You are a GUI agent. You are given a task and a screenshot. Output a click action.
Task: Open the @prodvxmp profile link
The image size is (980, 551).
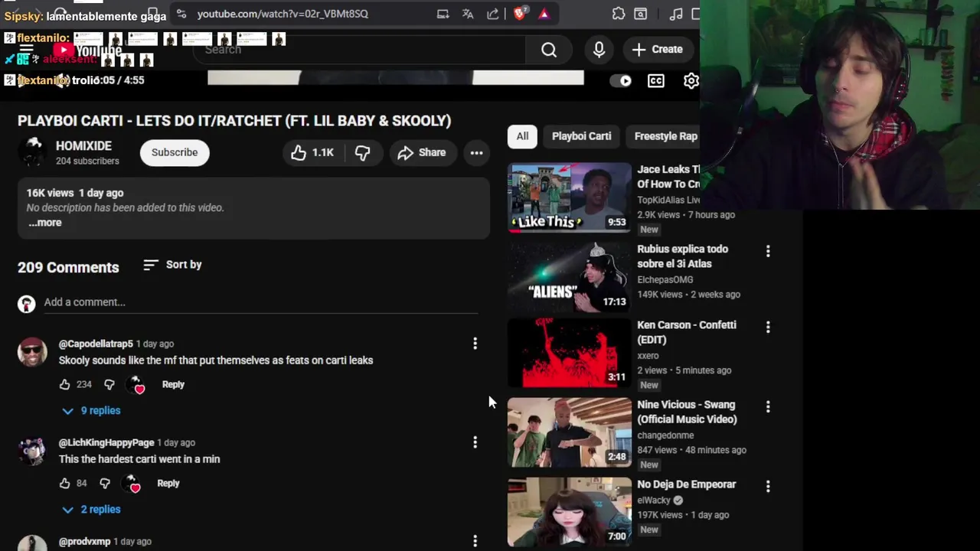(84, 541)
